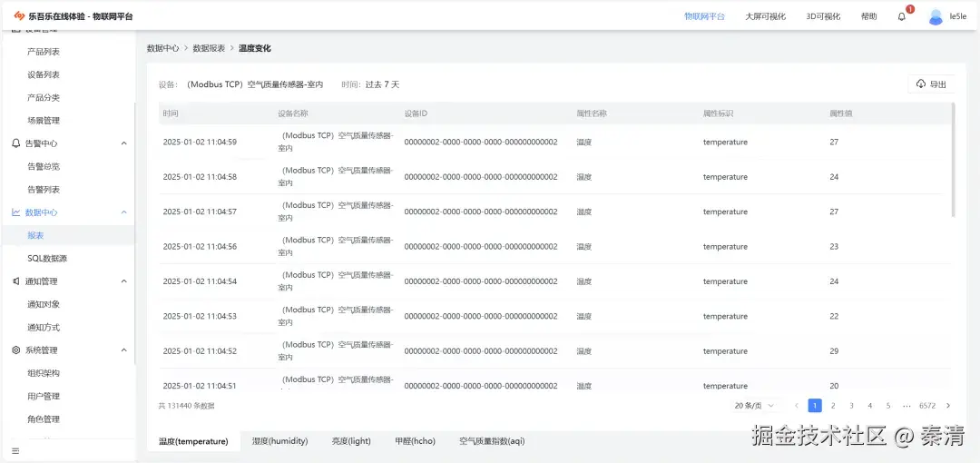This screenshot has width=980, height=463.
Task: Open the notification bell icon
Action: click(x=901, y=17)
